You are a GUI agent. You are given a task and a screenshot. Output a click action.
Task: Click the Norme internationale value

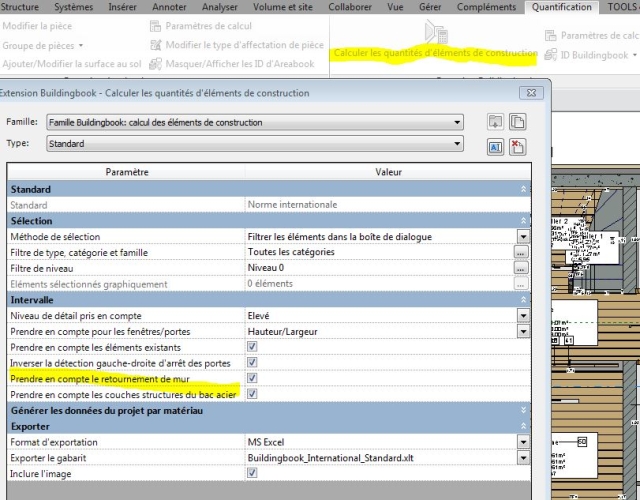(x=292, y=205)
